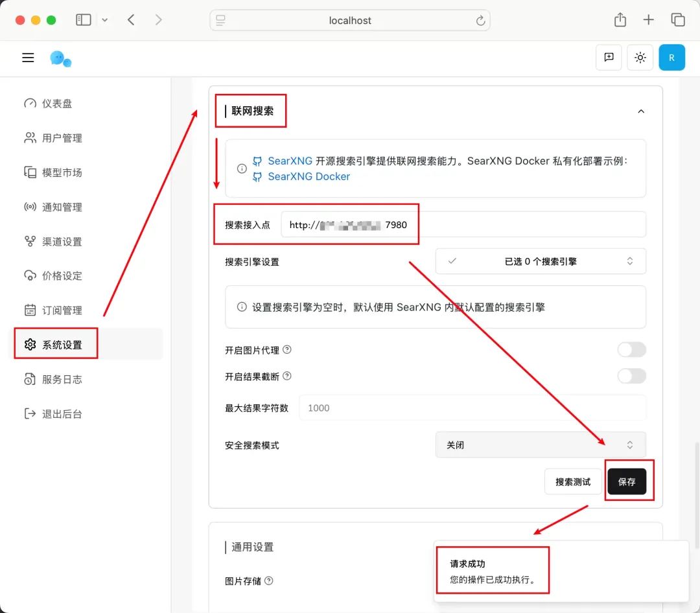Open the feedback message icon button
This screenshot has height=613, width=700.
tap(609, 58)
